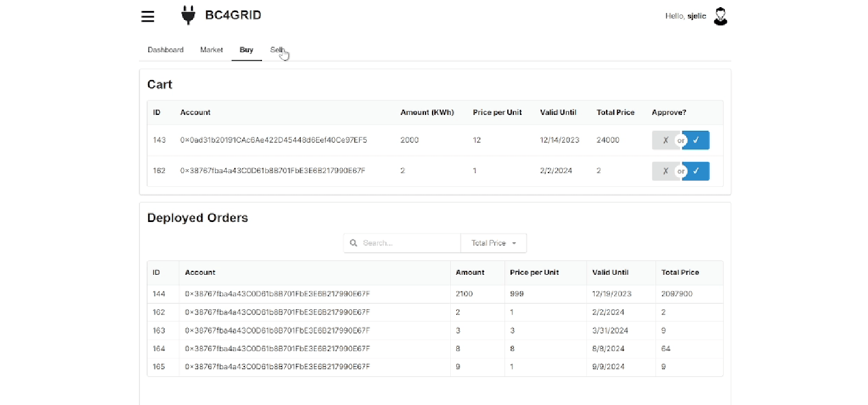Image resolution: width=868 pixels, height=405 pixels.
Task: Reject cart order 143 with X
Action: 666,140
